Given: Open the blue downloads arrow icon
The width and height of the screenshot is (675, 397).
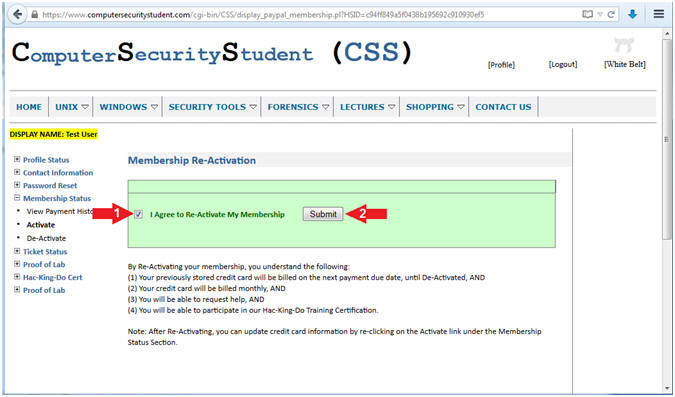Looking at the screenshot, I should [x=632, y=14].
